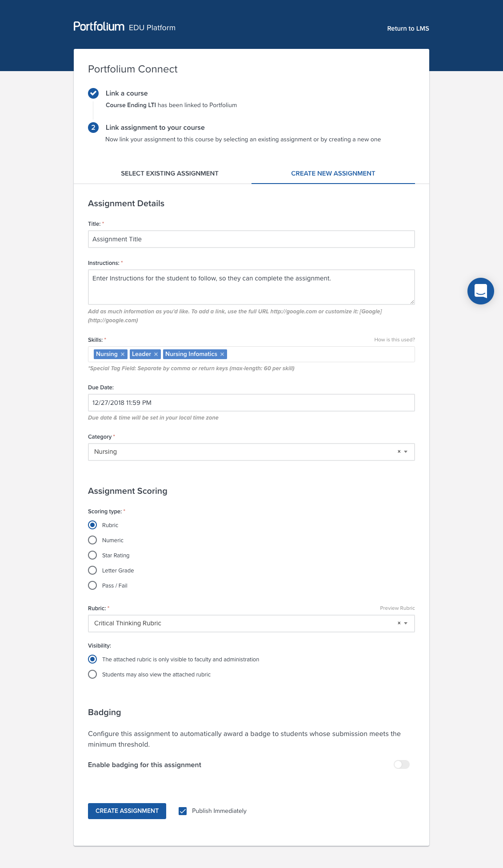Click the Create Assignment button
Viewport: 503px width, 868px height.
click(x=127, y=811)
